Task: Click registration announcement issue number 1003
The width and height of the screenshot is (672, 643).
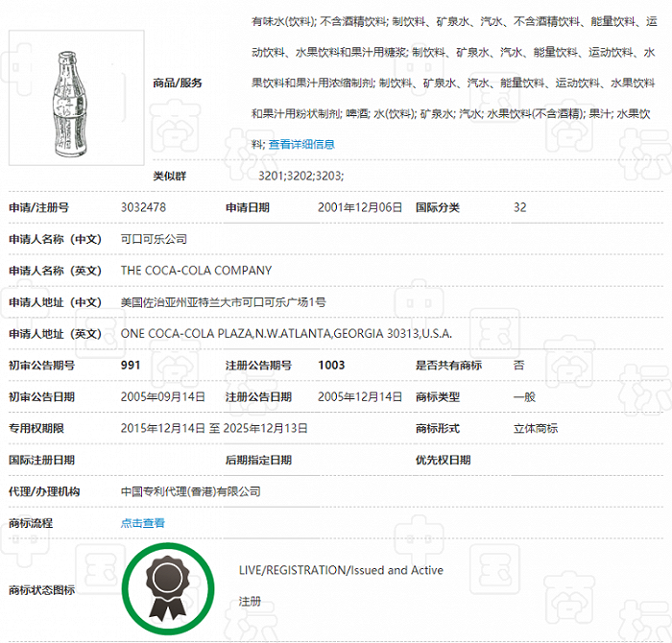Action: click(331, 366)
